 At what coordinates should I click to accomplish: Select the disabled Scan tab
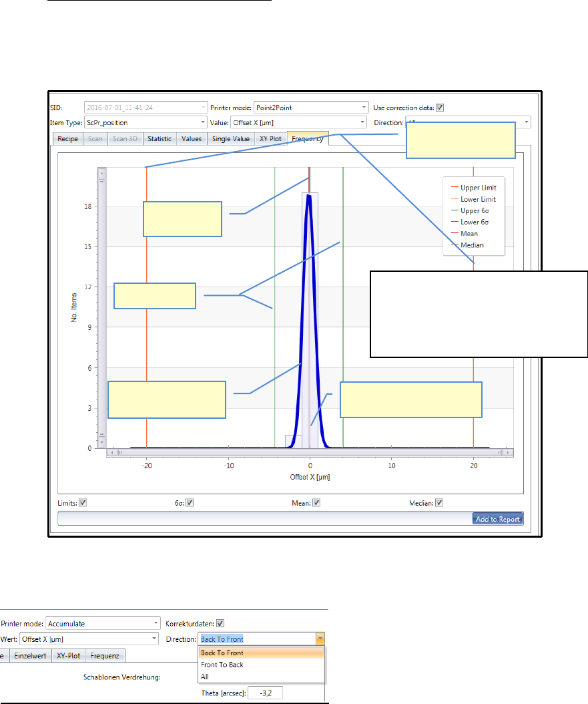(95, 139)
